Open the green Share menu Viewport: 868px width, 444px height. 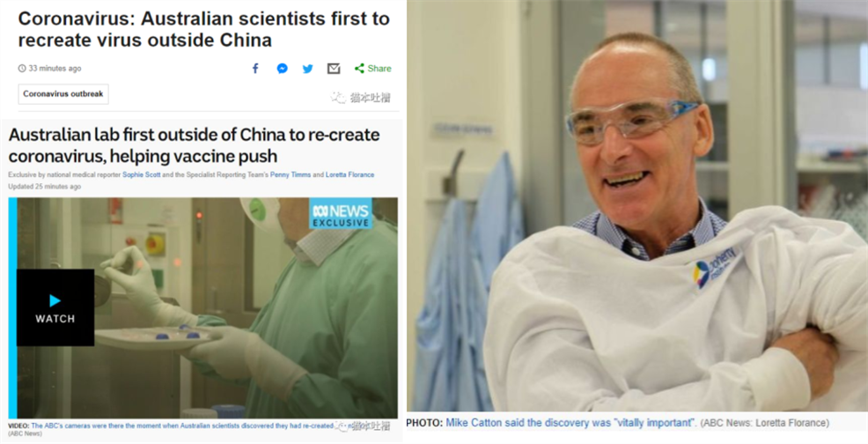(373, 68)
